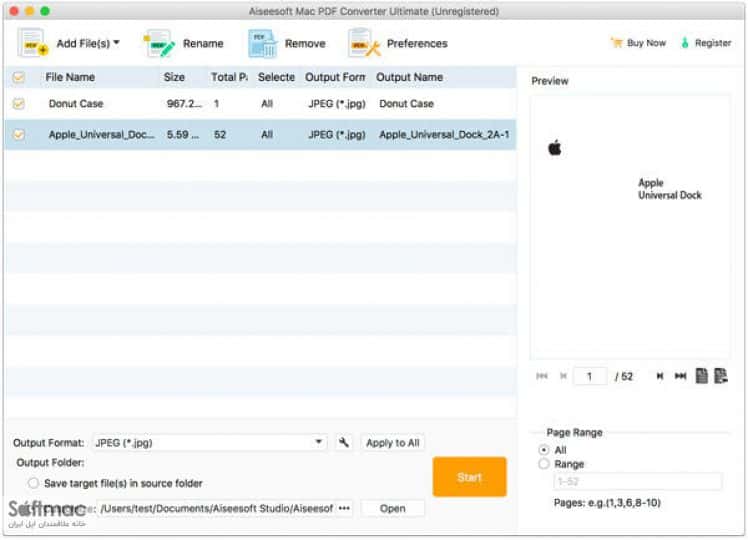This screenshot has height=540, width=748.
Task: Click the Rename pencil icon
Action: pos(159,43)
